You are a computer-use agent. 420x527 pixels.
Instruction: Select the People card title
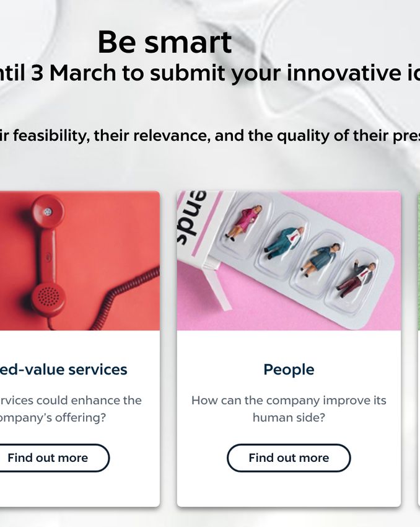[x=289, y=370]
